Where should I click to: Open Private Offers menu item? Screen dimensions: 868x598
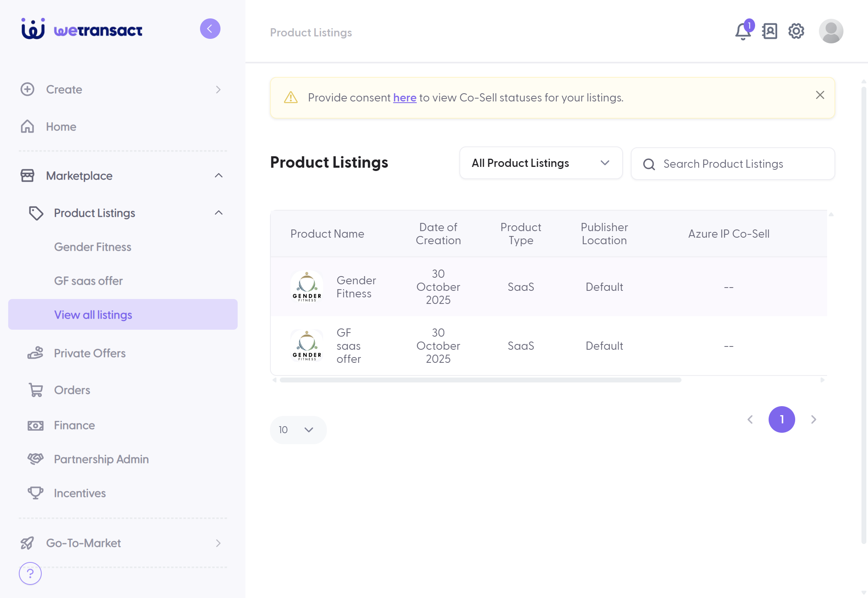[x=90, y=353]
